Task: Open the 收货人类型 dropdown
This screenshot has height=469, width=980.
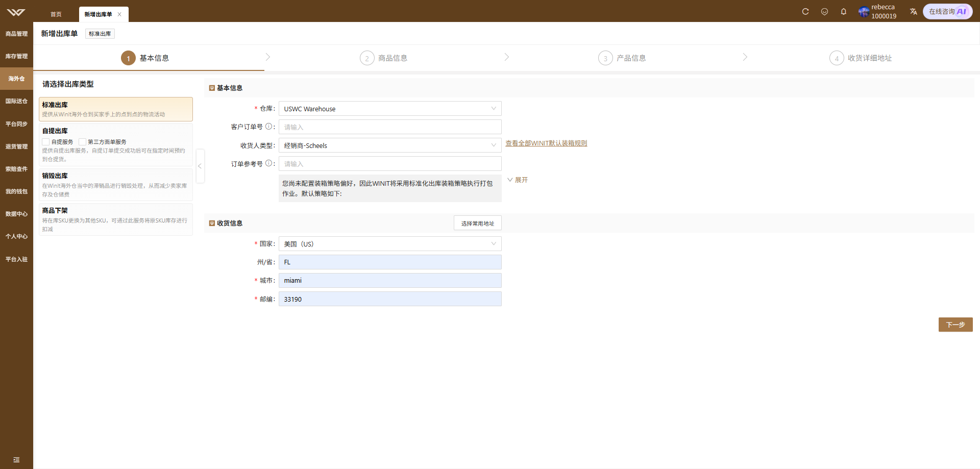Action: [390, 145]
